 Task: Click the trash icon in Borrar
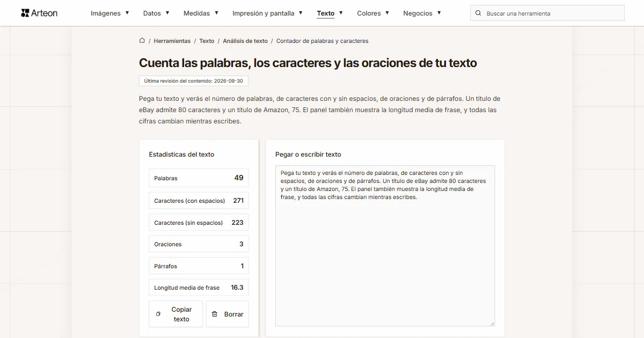[x=215, y=314]
